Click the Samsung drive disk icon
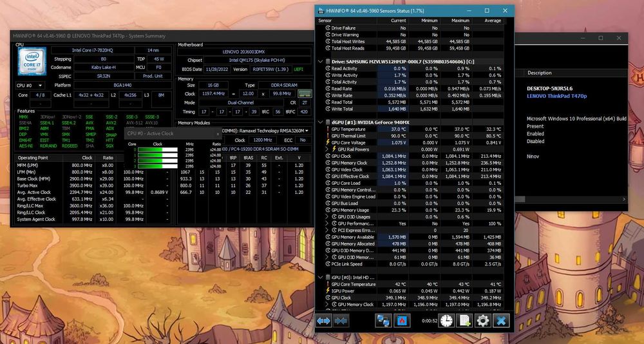Screen dimensions: 644x344 coord(328,62)
